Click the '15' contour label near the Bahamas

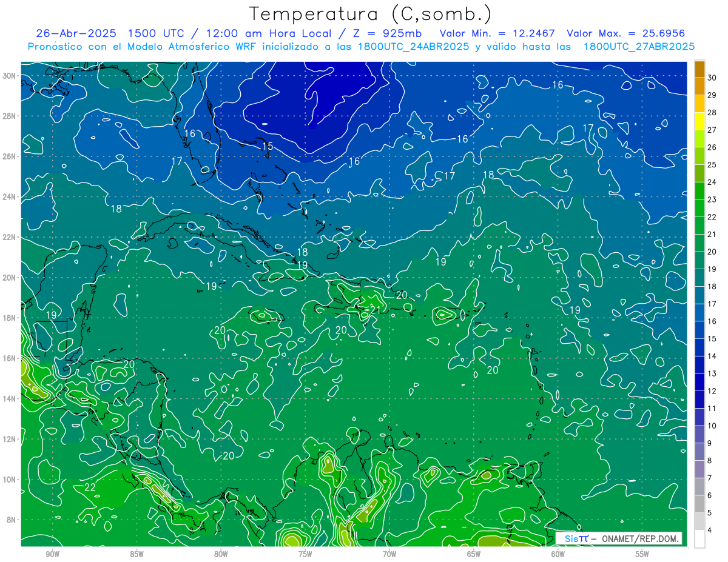click(x=268, y=147)
